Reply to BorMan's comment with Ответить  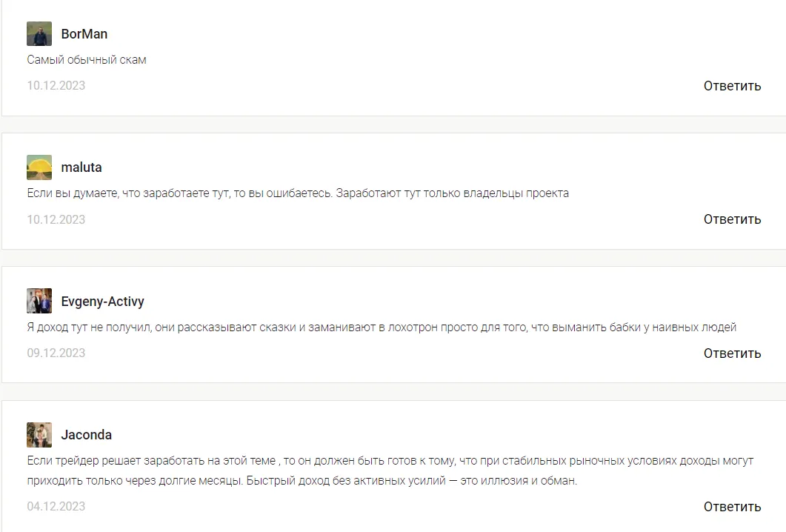tap(732, 86)
